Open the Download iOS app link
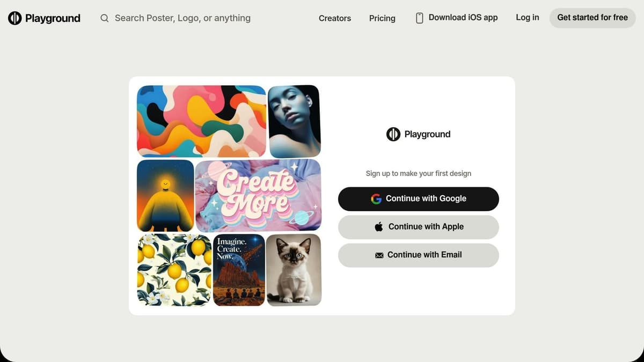The height and width of the screenshot is (362, 644). click(x=463, y=18)
